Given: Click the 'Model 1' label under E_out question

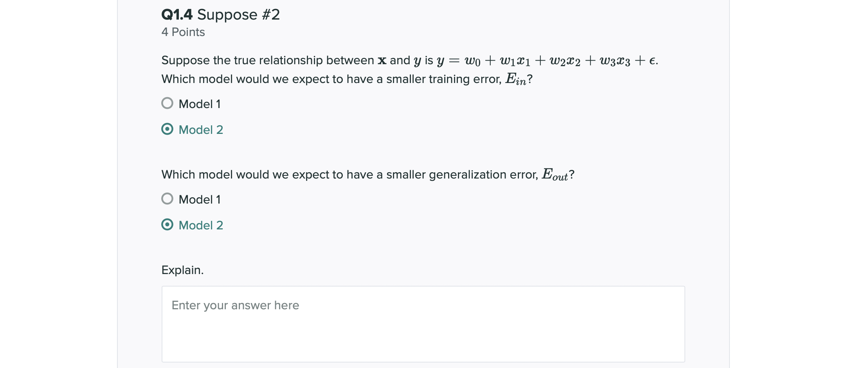Looking at the screenshot, I should 200,200.
